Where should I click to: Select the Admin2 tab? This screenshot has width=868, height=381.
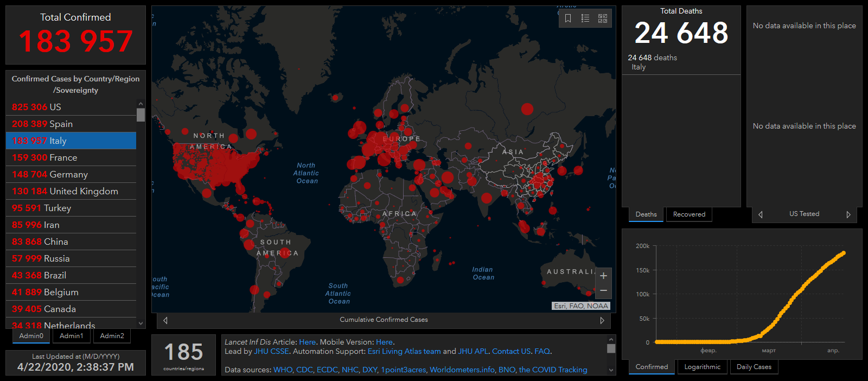[112, 336]
